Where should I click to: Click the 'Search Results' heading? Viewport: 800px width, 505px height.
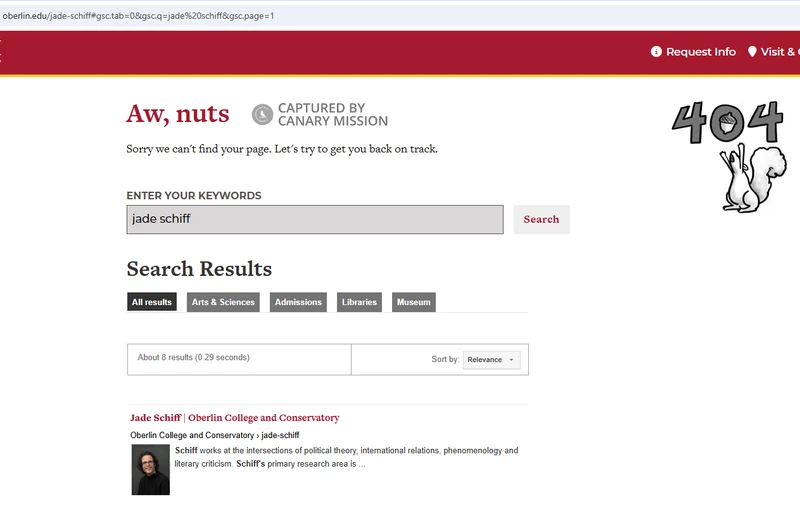(x=199, y=269)
